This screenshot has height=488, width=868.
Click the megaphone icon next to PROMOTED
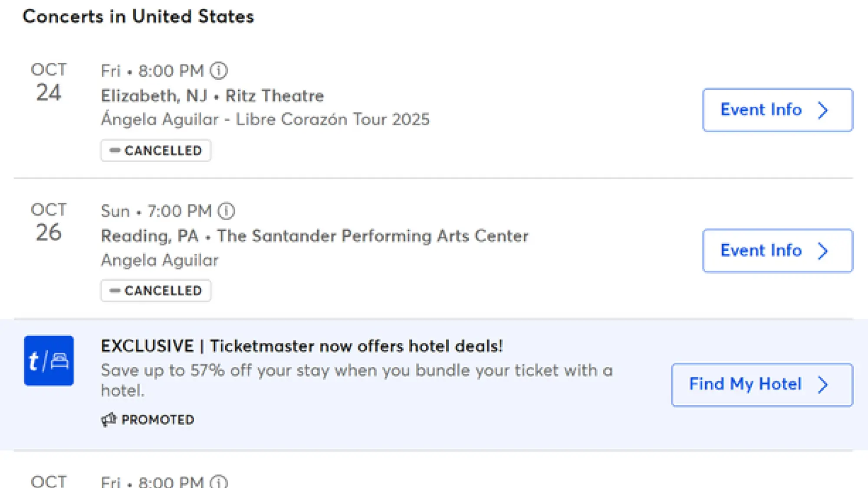click(108, 419)
